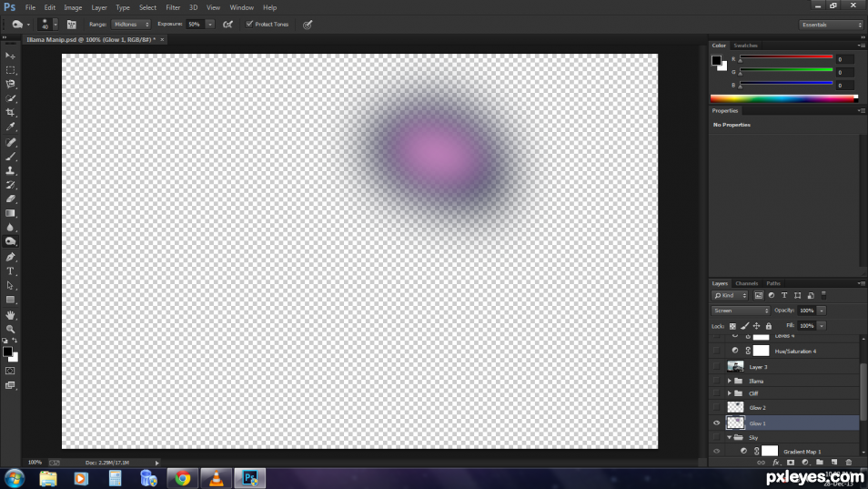Show Layer 3 visibility
Viewport: 868px width, 489px height.
pos(716,367)
